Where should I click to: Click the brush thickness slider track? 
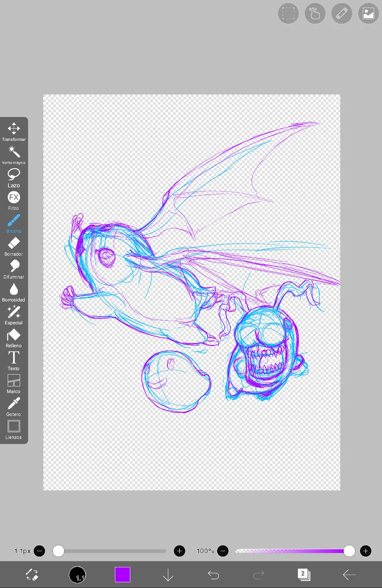click(109, 551)
